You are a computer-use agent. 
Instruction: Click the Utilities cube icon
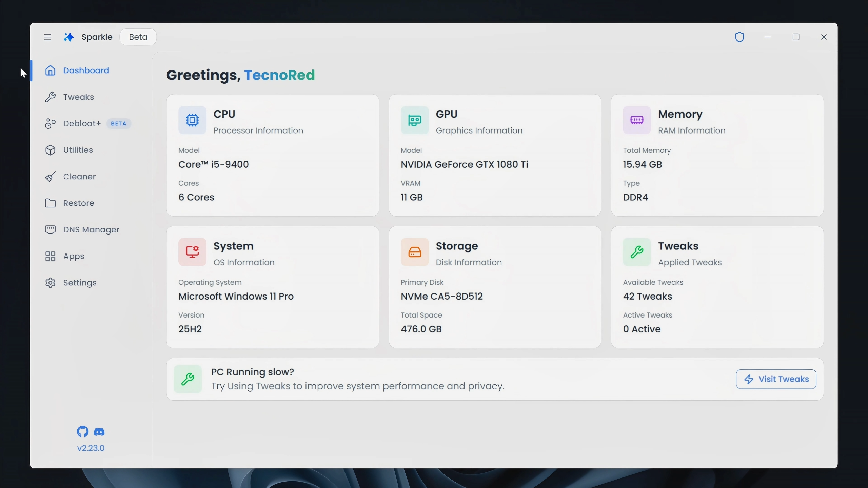click(50, 150)
